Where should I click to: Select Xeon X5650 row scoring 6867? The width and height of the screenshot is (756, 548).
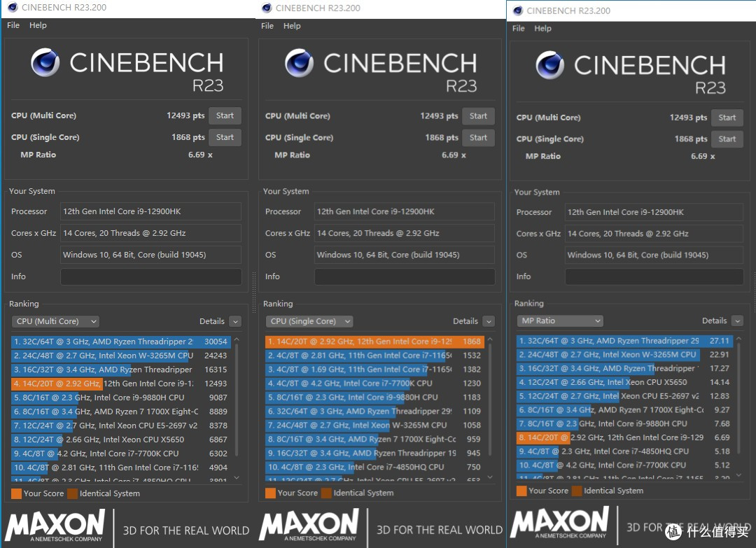coord(120,440)
